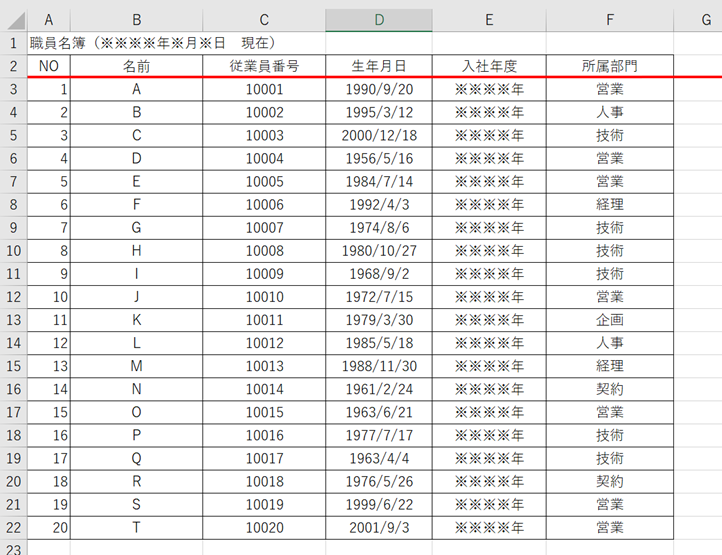Click the row 23 row header
Viewport: 722px width, 555px height.
[x=13, y=548]
